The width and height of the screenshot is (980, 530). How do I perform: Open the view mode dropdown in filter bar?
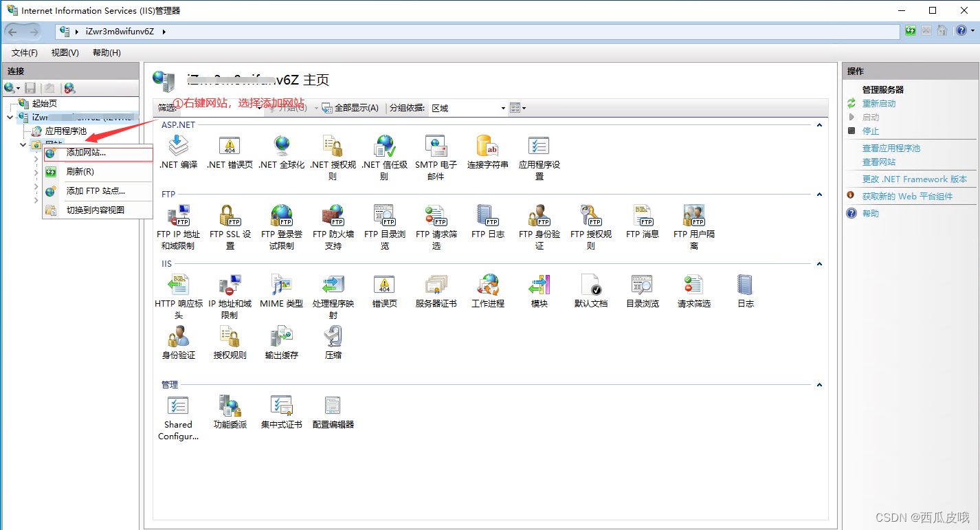[518, 108]
